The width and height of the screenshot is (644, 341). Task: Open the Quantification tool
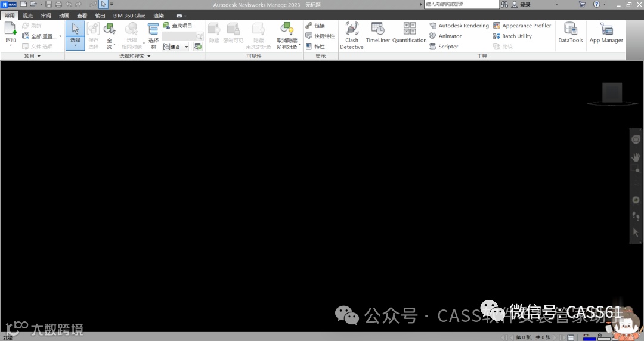pyautogui.click(x=410, y=33)
